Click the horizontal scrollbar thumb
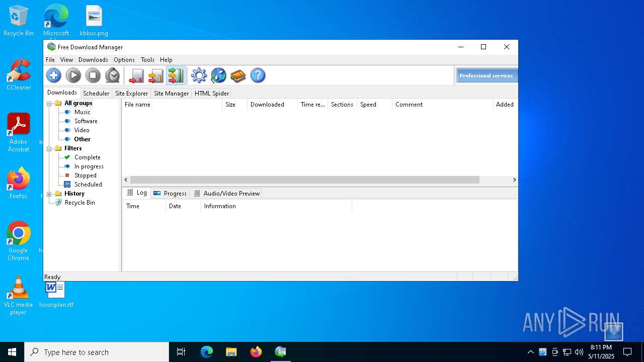This screenshot has width=644, height=362. (305, 179)
